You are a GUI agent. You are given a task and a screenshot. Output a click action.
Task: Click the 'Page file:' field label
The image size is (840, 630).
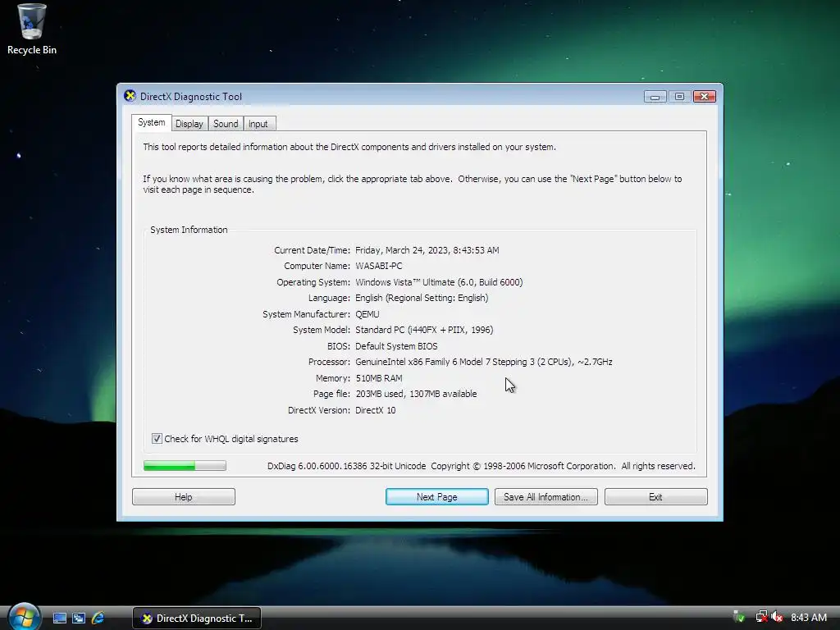331,394
